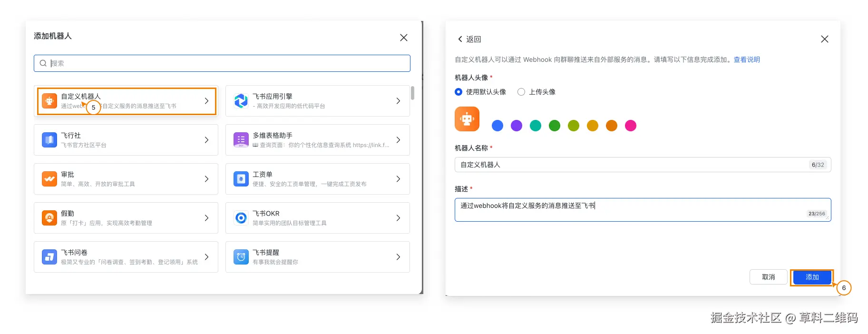Click the 添加 button
The height and width of the screenshot is (334, 868).
[x=812, y=277]
